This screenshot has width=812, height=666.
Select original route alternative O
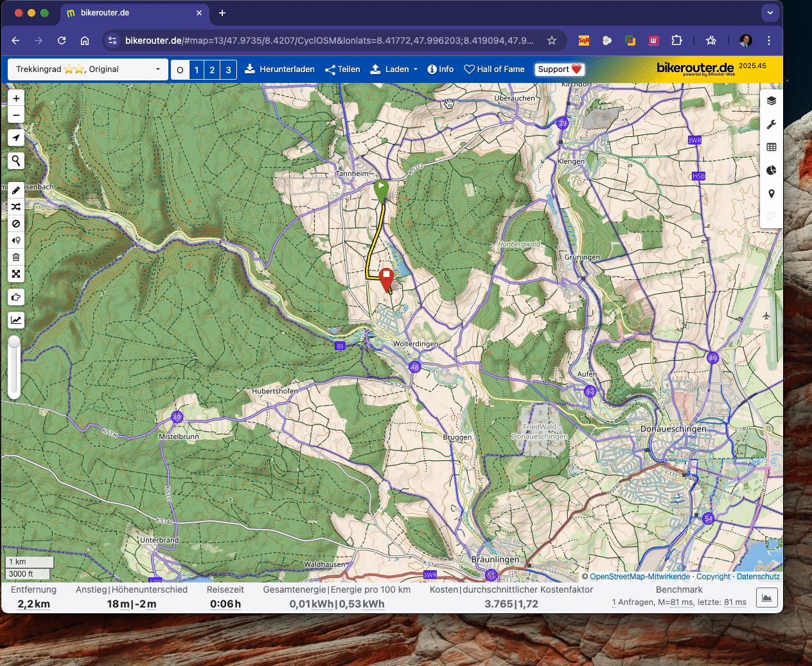[x=180, y=70]
